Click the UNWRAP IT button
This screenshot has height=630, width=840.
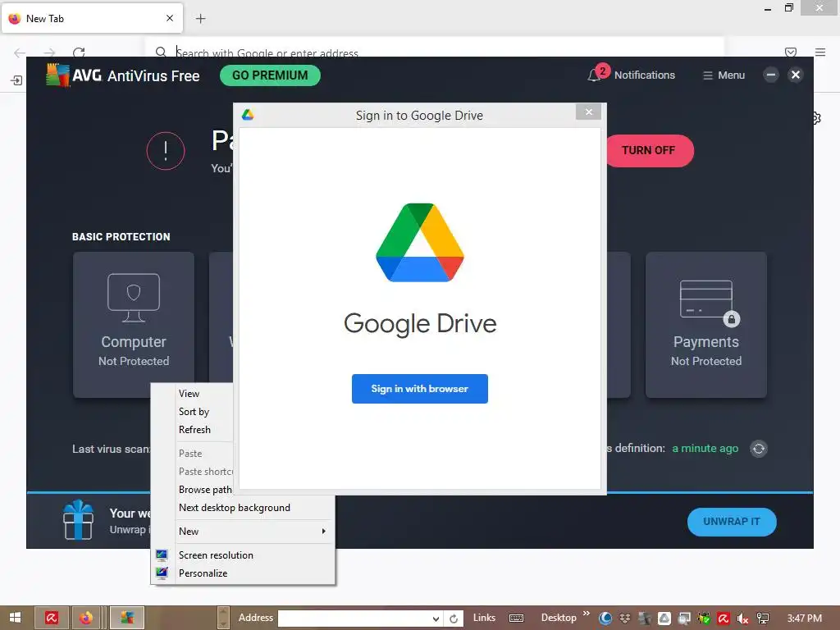pyautogui.click(x=731, y=521)
